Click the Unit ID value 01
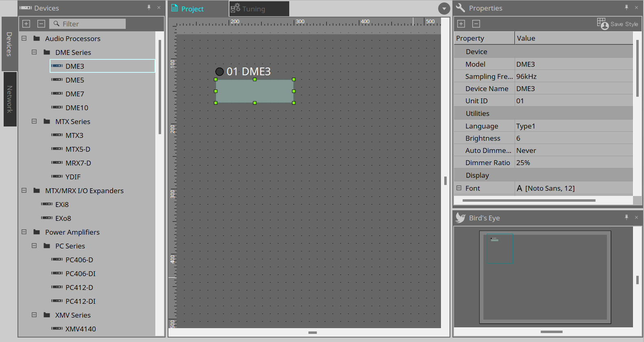The image size is (644, 342). coord(574,101)
